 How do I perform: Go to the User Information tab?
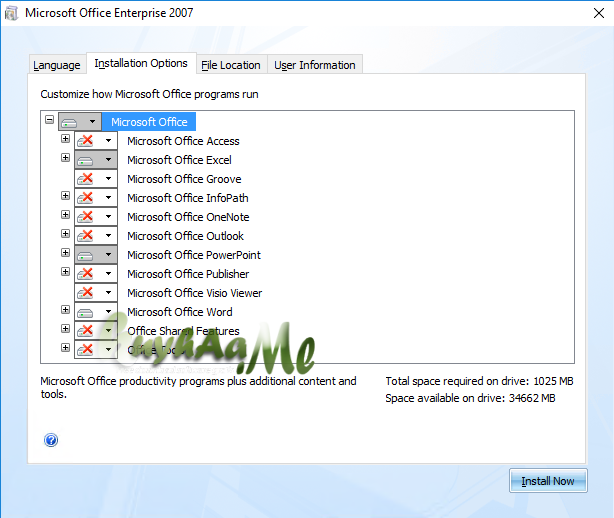pos(315,65)
